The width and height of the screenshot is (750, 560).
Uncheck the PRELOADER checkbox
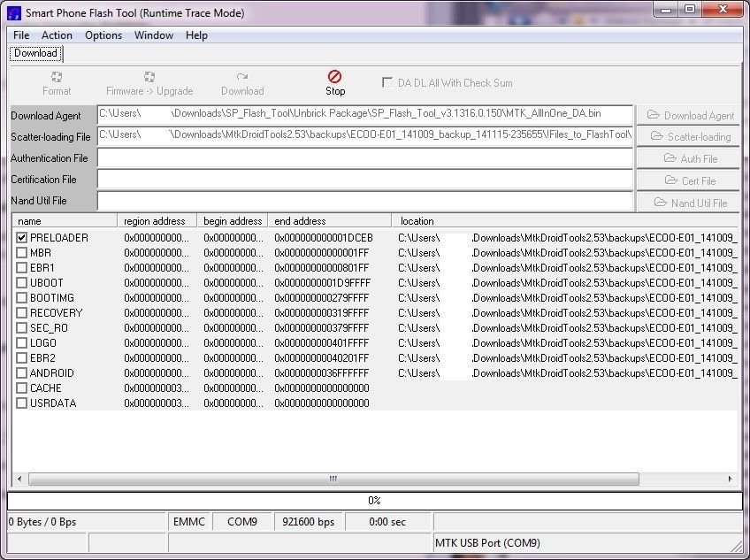coord(21,238)
